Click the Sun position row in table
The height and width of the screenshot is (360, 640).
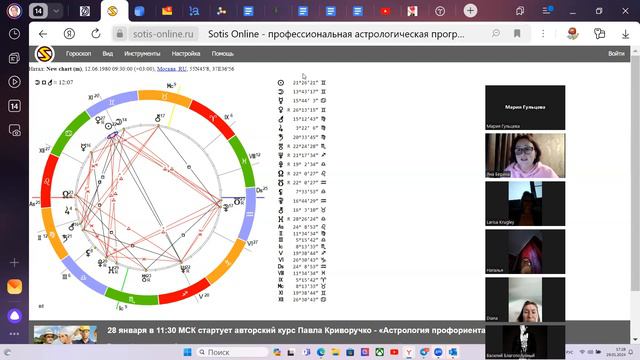click(x=302, y=82)
